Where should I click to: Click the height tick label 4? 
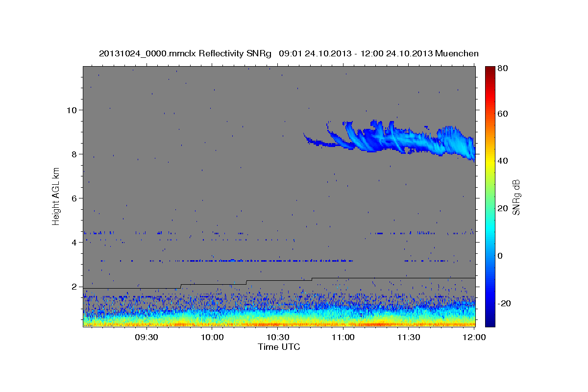(75, 242)
